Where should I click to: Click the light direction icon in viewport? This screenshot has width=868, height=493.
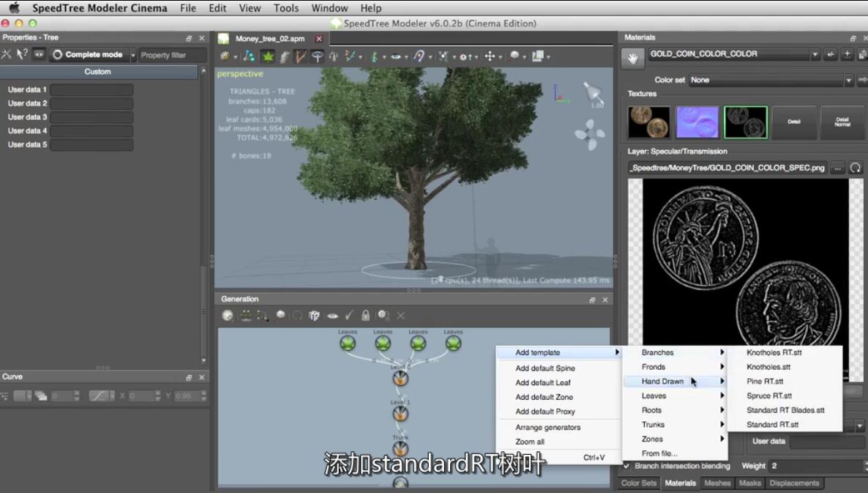click(594, 93)
